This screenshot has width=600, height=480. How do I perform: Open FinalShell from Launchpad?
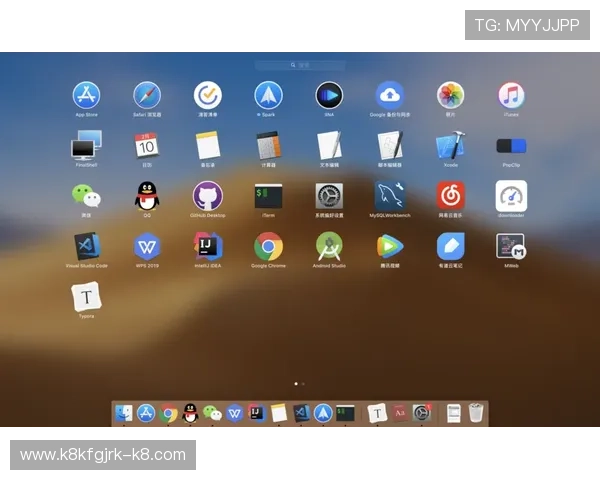86,145
